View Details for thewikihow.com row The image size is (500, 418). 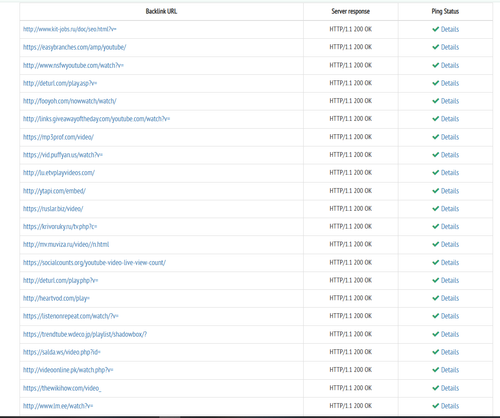450,388
